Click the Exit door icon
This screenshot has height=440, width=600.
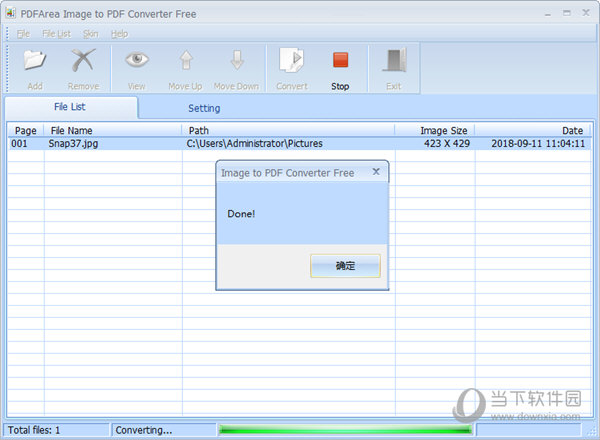(x=395, y=60)
